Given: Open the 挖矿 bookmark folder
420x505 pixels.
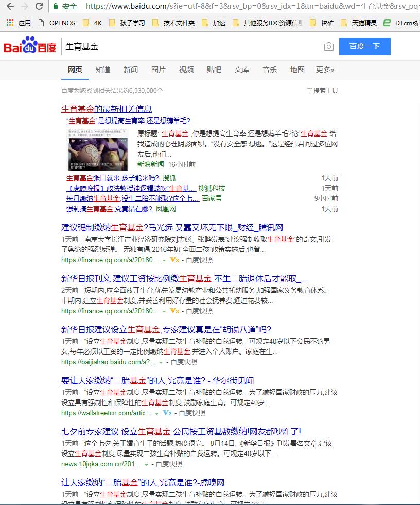Looking at the screenshot, I should 322,23.
